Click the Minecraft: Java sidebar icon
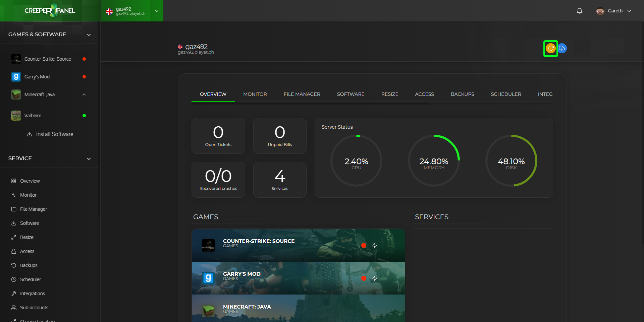 tap(16, 94)
